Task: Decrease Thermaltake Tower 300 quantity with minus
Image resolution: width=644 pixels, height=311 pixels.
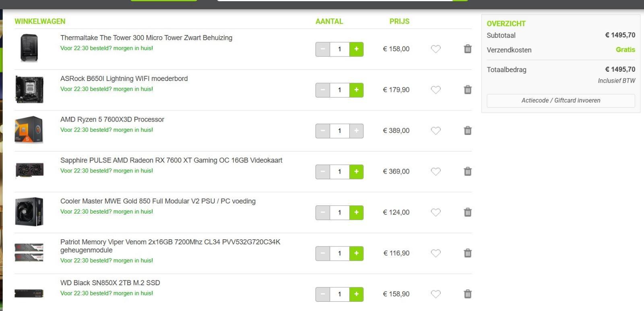Action: 323,49
